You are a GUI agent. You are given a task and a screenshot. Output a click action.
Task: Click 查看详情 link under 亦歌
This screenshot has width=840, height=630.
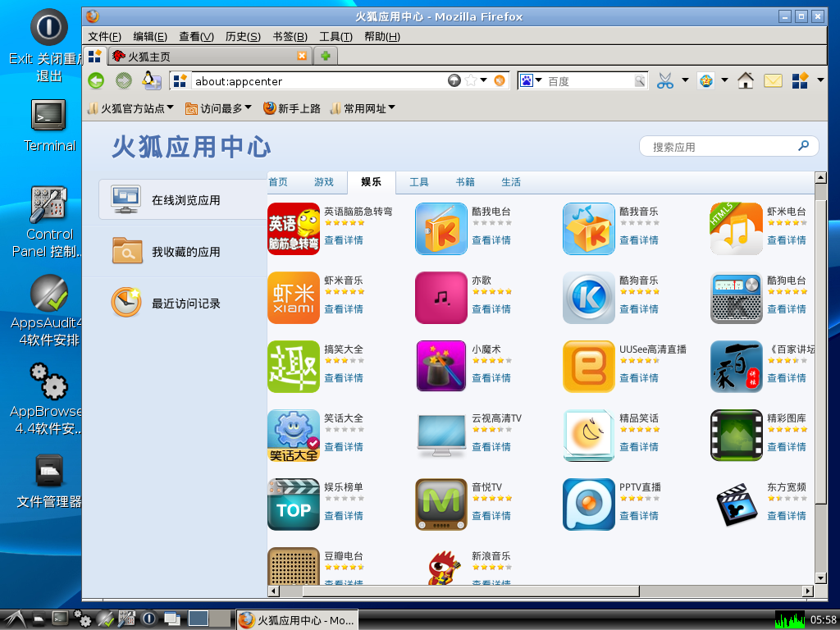(491, 309)
